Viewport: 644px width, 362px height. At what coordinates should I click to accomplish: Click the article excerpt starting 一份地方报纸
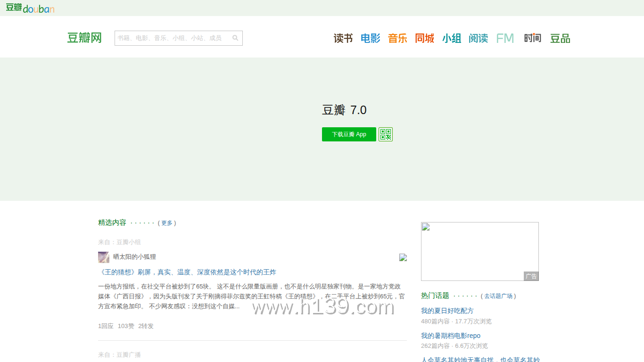(x=251, y=296)
